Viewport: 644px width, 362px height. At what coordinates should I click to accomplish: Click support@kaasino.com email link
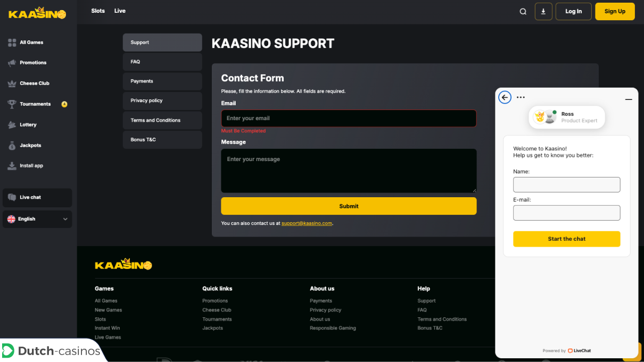point(307,223)
